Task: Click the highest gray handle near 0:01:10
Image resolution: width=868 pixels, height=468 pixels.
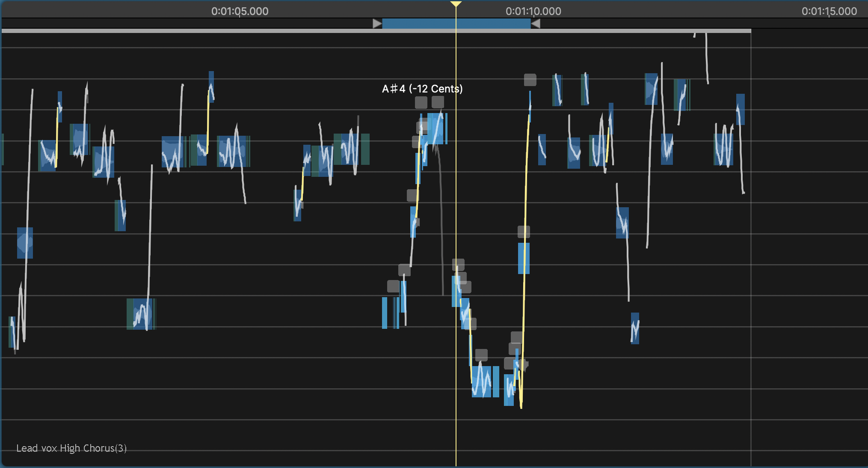Action: [530, 80]
